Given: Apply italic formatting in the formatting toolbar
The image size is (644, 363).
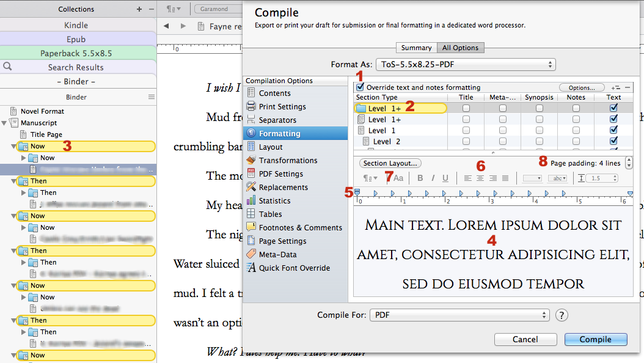Looking at the screenshot, I should [x=433, y=178].
